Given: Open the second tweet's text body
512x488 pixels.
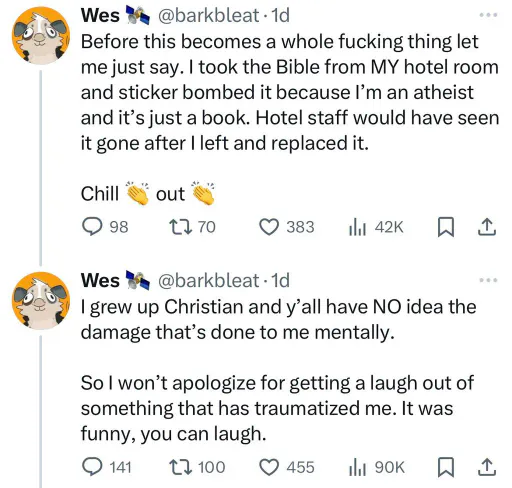Looking at the screenshot, I should point(278,370).
